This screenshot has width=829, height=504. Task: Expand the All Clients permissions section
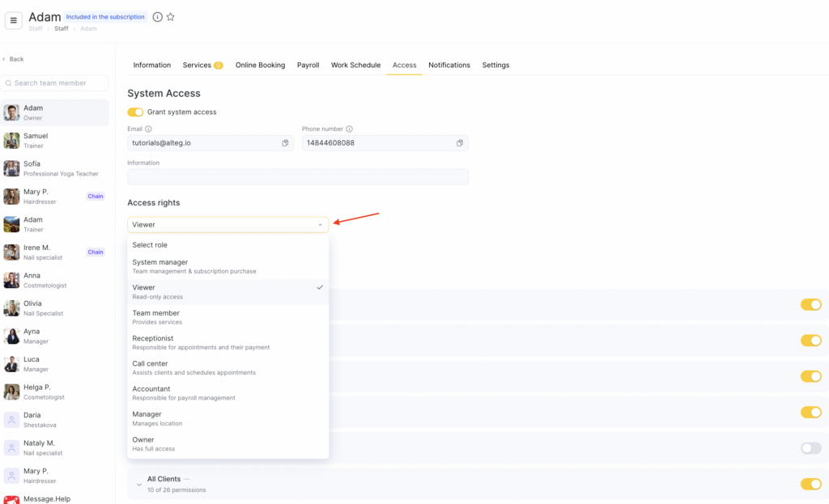tap(139, 485)
